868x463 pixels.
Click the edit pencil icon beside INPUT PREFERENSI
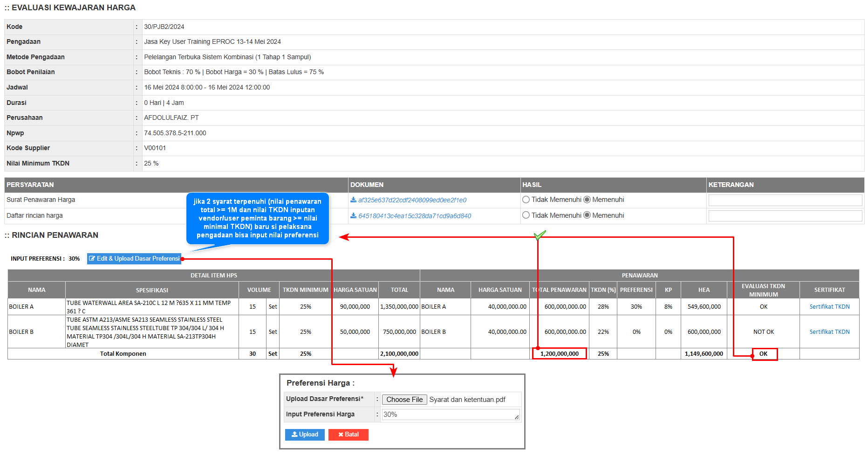pos(92,259)
